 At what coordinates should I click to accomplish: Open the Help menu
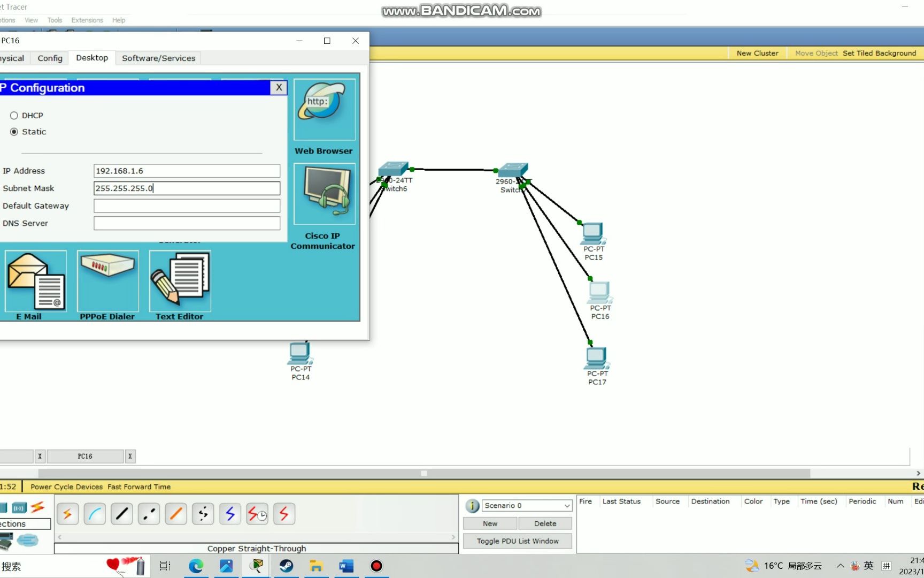pos(119,20)
